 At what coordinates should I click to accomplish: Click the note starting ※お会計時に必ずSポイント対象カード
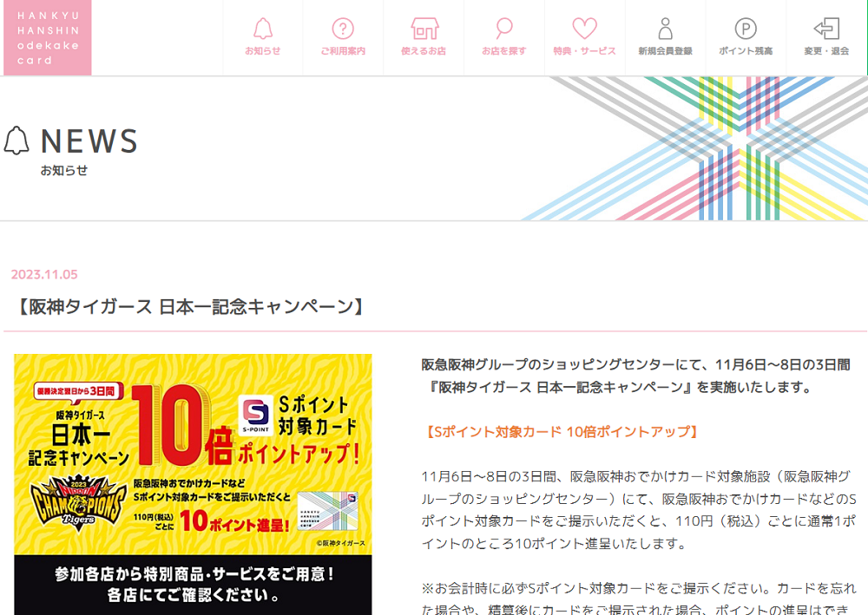pos(639,598)
